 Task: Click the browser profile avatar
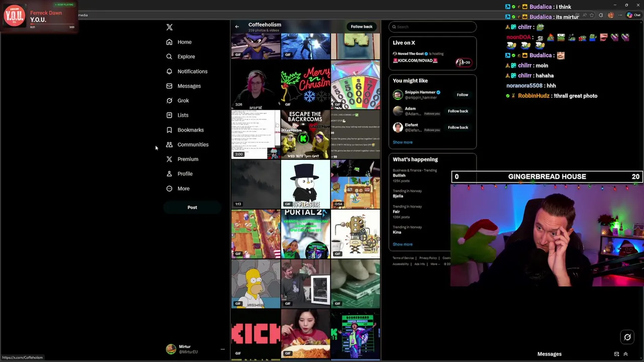tap(610, 15)
